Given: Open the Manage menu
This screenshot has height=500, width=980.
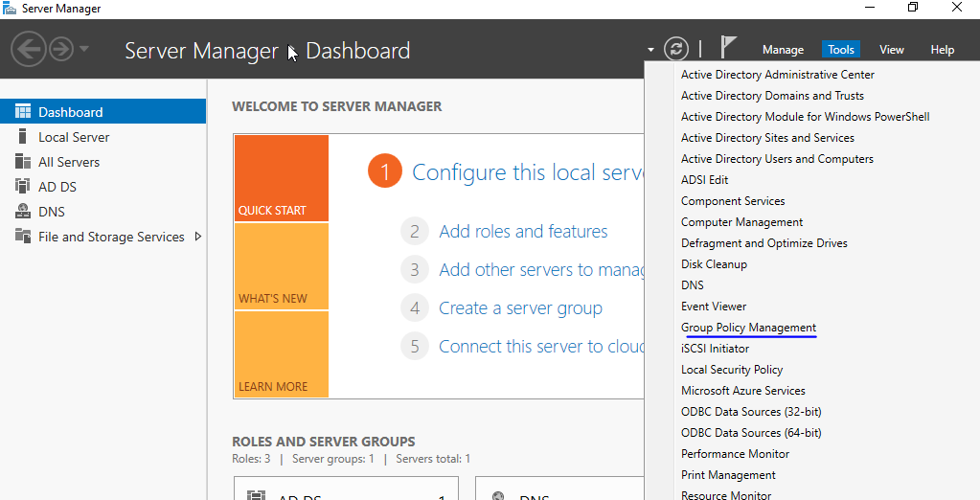Looking at the screenshot, I should coord(783,50).
